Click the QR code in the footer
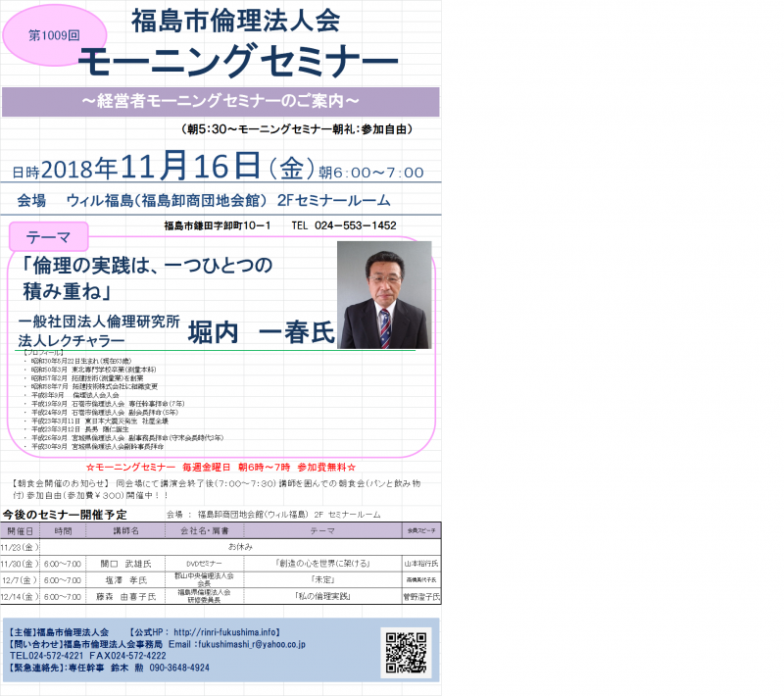The height and width of the screenshot is (696, 784). pos(406,651)
